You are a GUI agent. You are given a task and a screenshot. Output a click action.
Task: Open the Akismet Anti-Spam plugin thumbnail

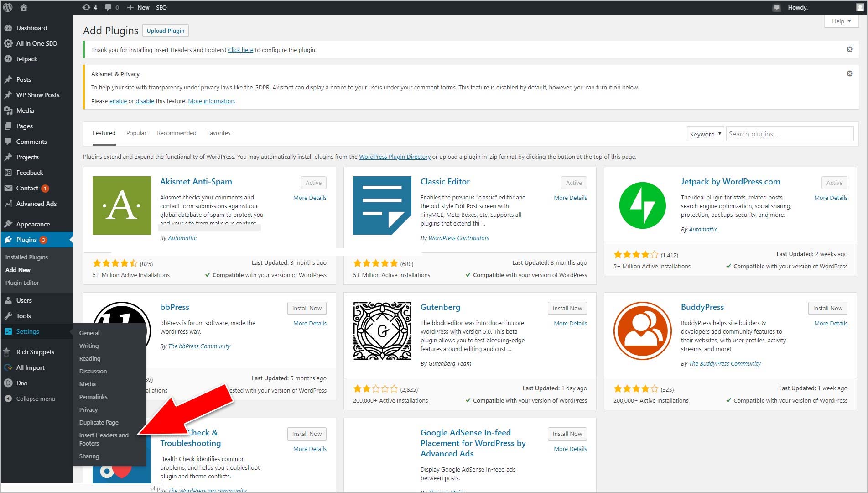122,205
